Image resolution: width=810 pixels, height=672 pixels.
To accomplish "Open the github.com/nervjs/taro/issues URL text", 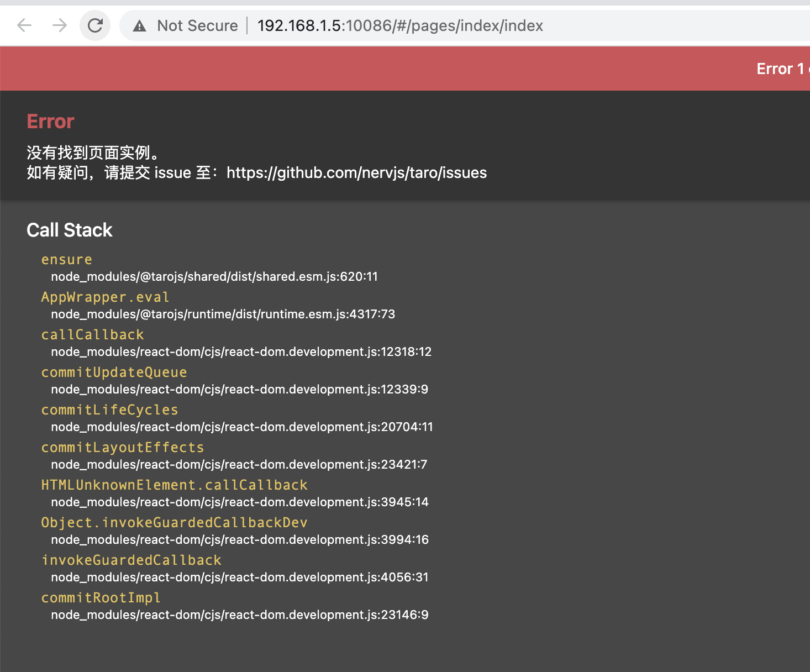I will coord(356,173).
